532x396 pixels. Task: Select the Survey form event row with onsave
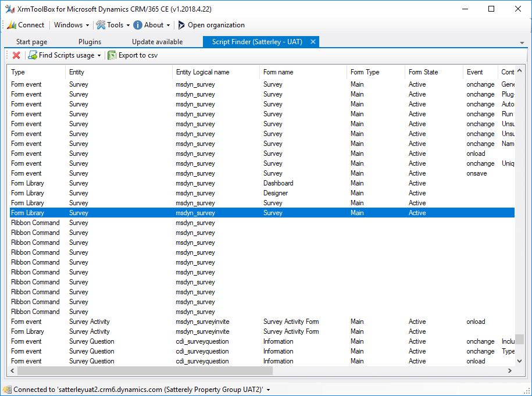(261, 173)
